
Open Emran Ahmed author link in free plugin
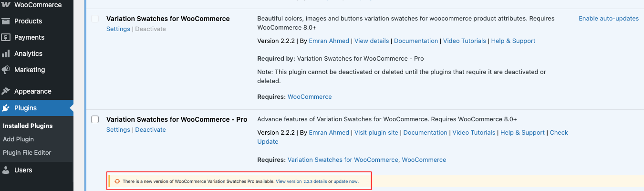tap(329, 41)
